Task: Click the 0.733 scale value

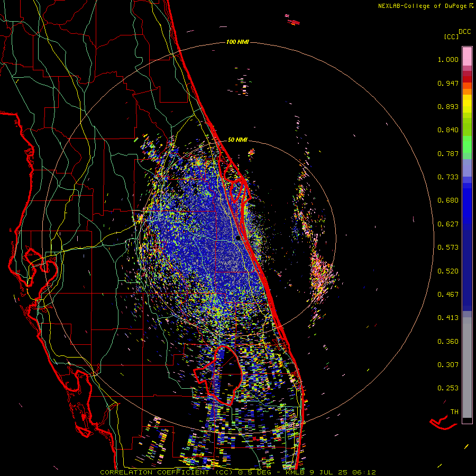Action: point(448,177)
